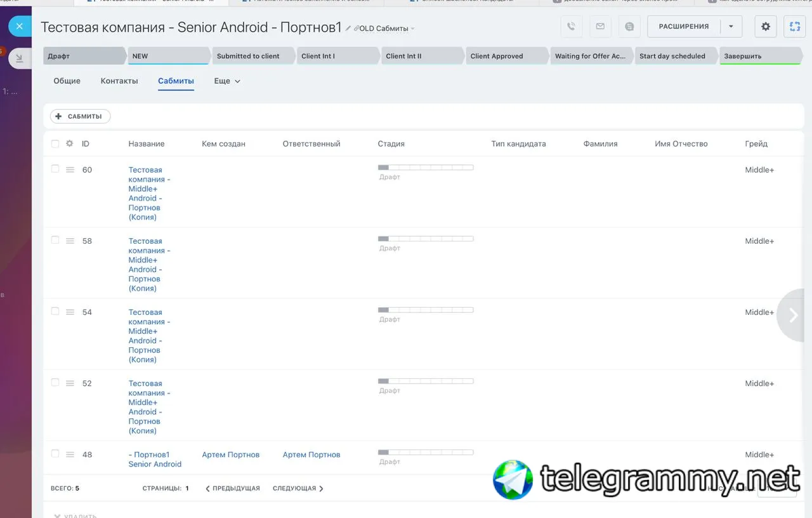Sort by the Стадия column header

pos(391,144)
